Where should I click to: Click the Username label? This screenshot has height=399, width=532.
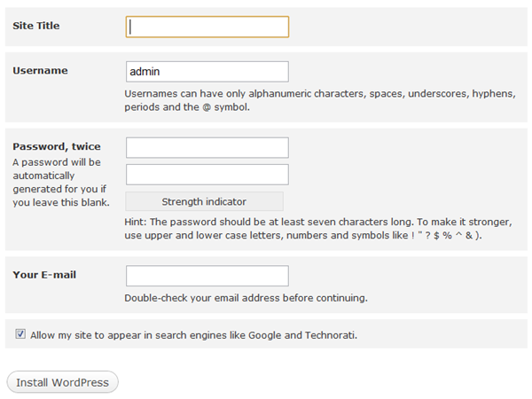coord(40,70)
